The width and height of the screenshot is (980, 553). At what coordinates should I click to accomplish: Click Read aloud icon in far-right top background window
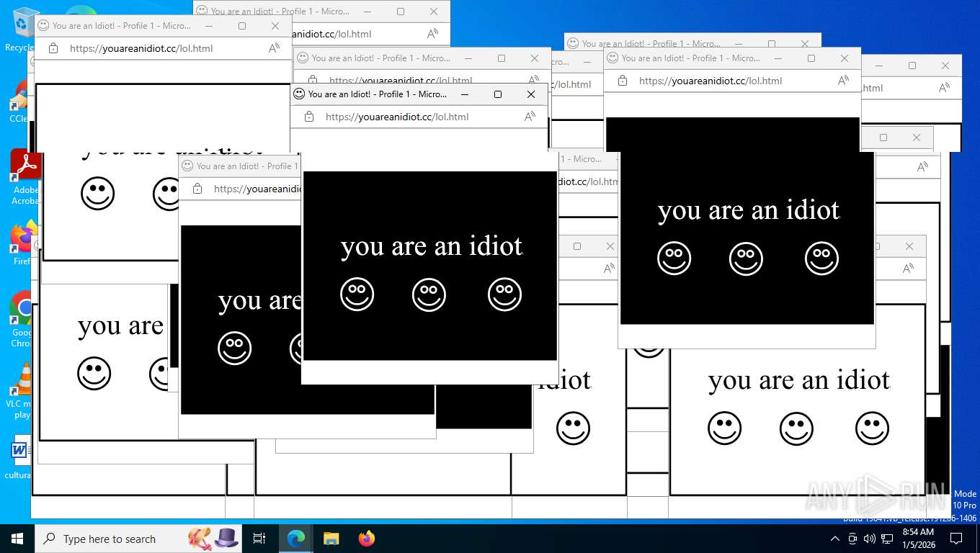click(944, 88)
